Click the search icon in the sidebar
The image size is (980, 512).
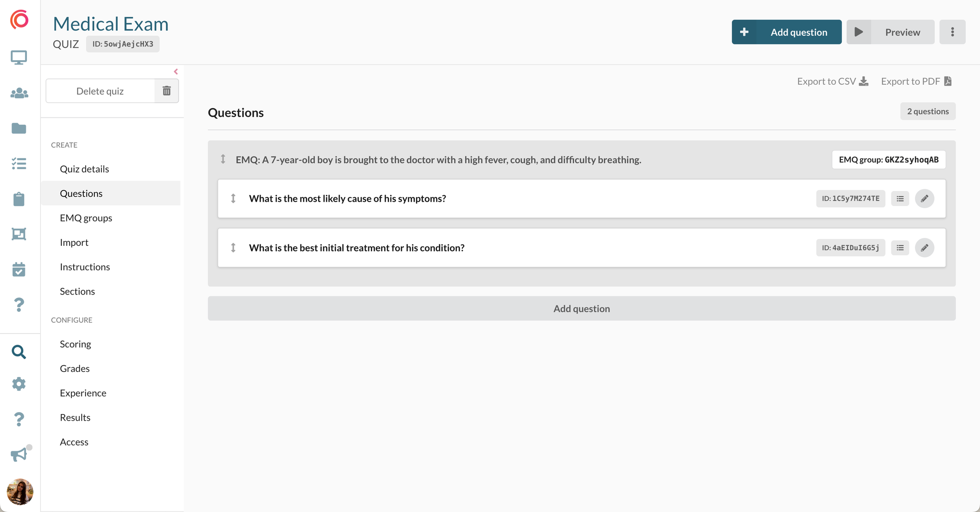[19, 352]
